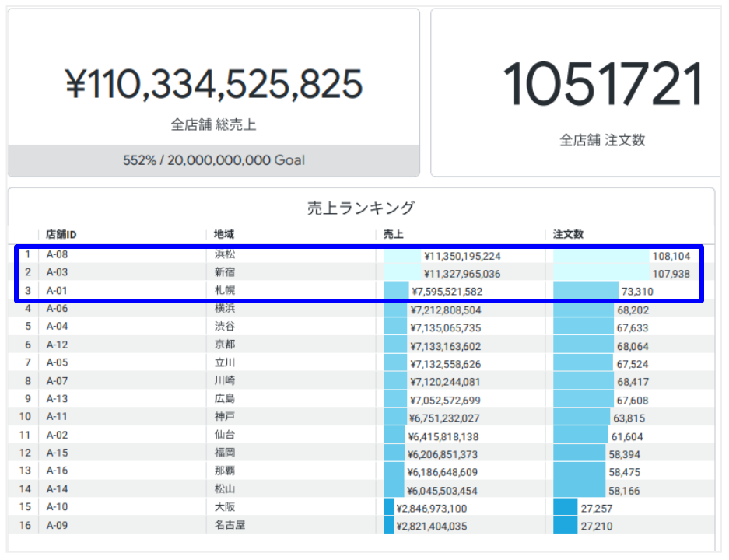Click the 京都 region cell
The image size is (729, 560).
pyautogui.click(x=224, y=345)
